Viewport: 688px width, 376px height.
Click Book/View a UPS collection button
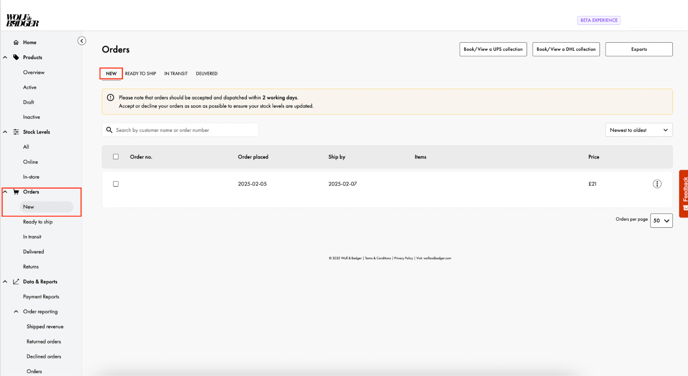[x=493, y=49]
